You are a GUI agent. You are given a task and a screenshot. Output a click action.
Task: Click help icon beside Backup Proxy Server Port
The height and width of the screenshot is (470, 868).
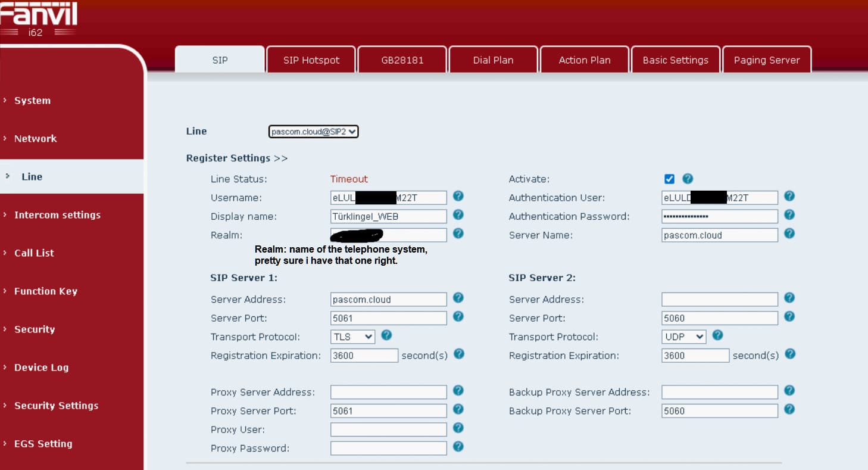789,410
